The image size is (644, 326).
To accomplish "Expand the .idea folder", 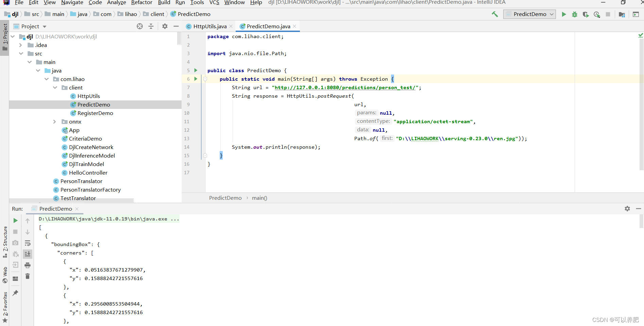I will pyautogui.click(x=20, y=45).
